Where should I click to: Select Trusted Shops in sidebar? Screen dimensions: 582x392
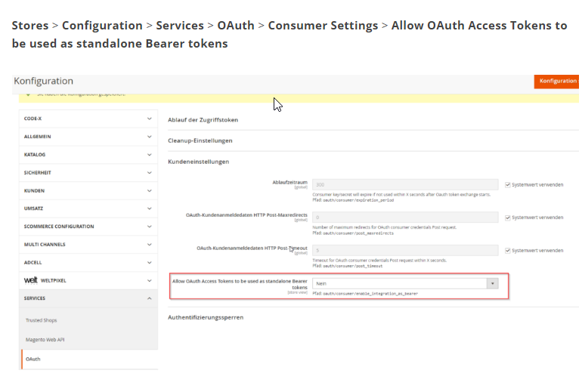click(42, 320)
